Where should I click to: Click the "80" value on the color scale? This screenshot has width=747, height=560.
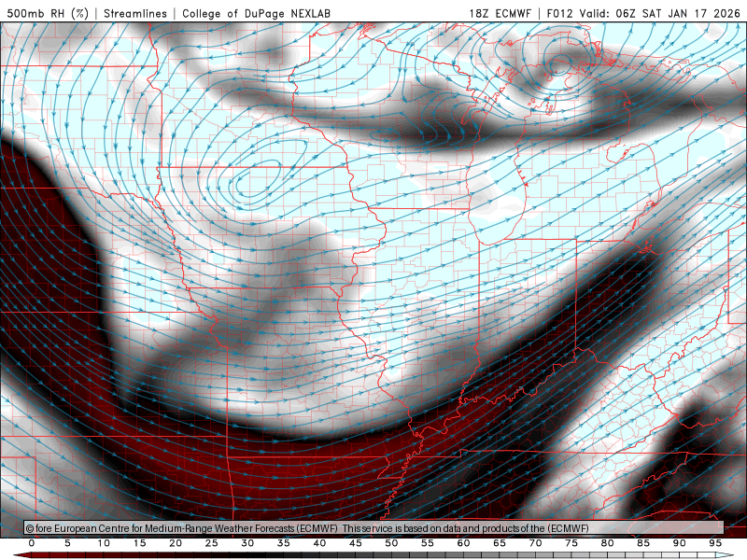[607, 543]
